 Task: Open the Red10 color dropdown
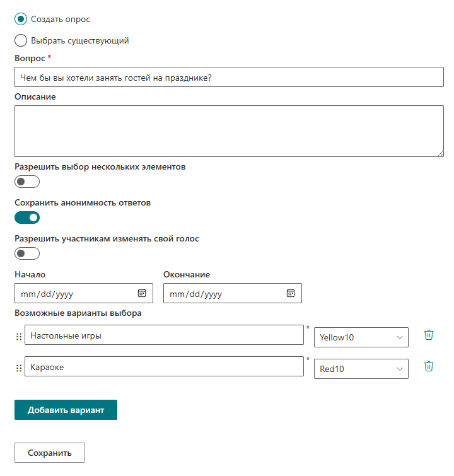point(361,369)
